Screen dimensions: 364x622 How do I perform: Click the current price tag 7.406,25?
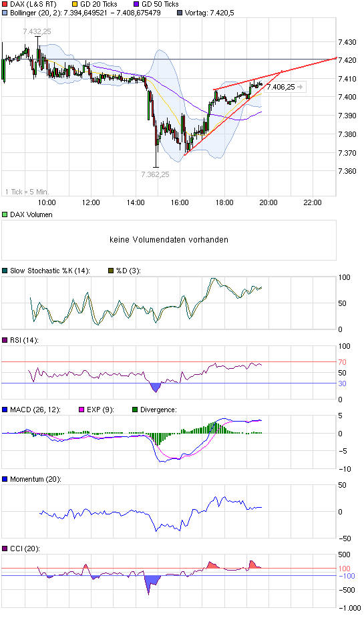tap(281, 87)
